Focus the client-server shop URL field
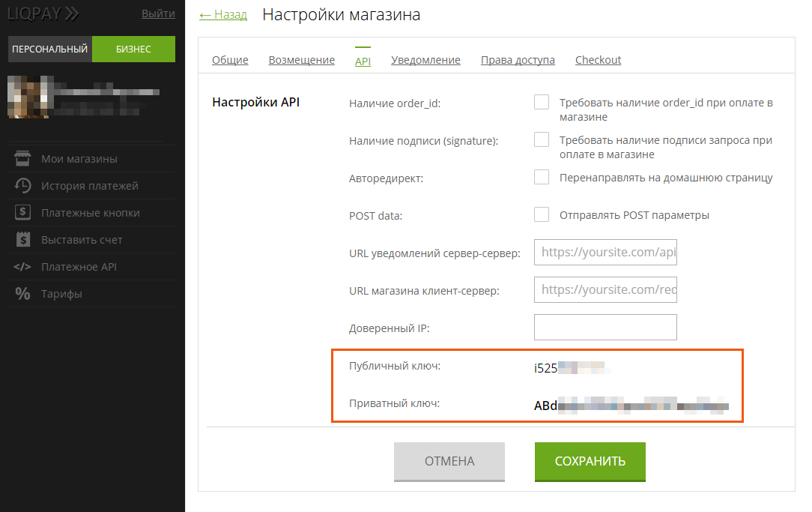 [x=605, y=289]
